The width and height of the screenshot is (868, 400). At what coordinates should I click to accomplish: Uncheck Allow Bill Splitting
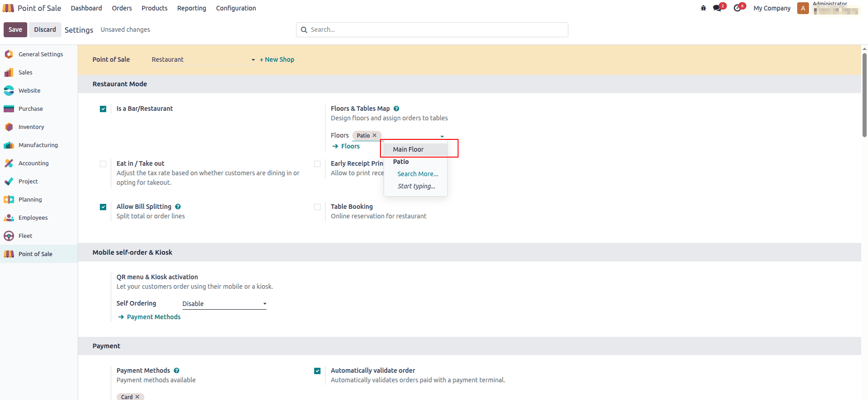tap(103, 207)
